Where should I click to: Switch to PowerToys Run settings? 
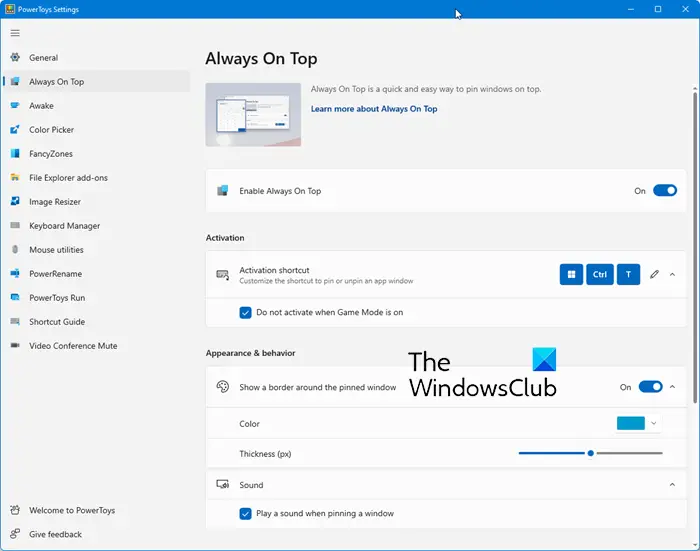click(x=96, y=298)
